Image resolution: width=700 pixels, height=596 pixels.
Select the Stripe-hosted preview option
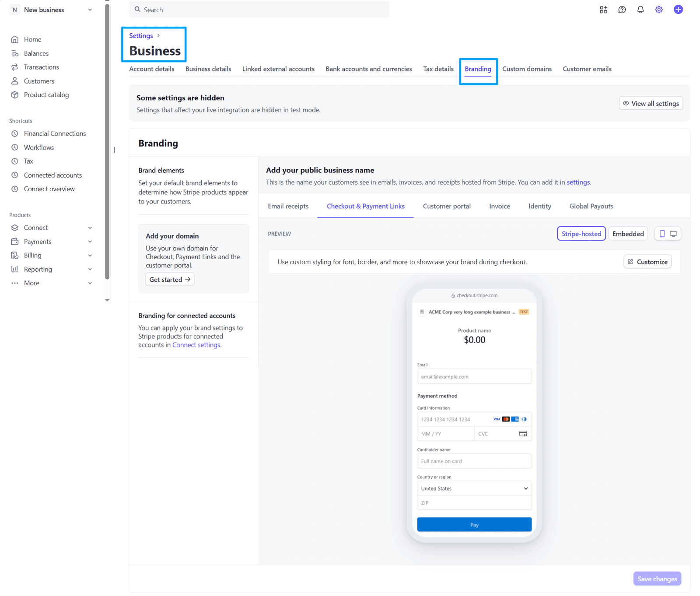coord(581,234)
